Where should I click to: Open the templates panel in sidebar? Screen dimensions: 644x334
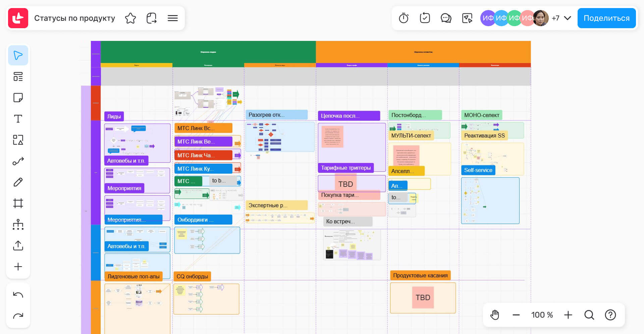point(18,76)
